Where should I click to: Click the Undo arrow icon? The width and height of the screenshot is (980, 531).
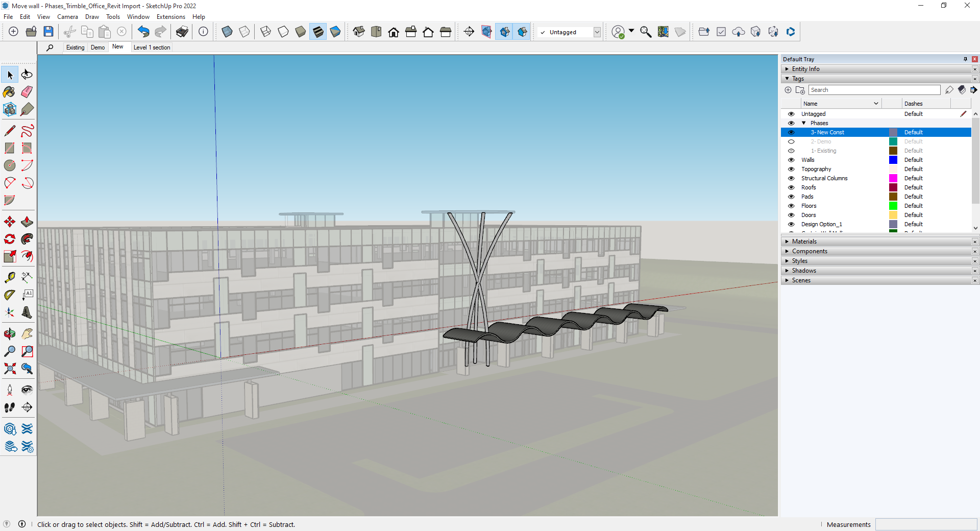pos(143,32)
